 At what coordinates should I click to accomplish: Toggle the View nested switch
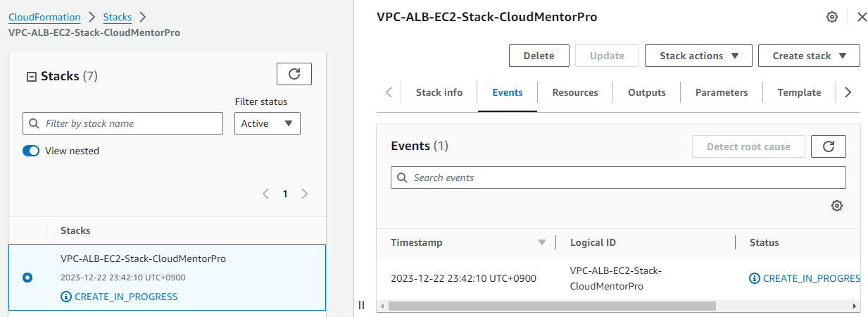pyautogui.click(x=31, y=151)
